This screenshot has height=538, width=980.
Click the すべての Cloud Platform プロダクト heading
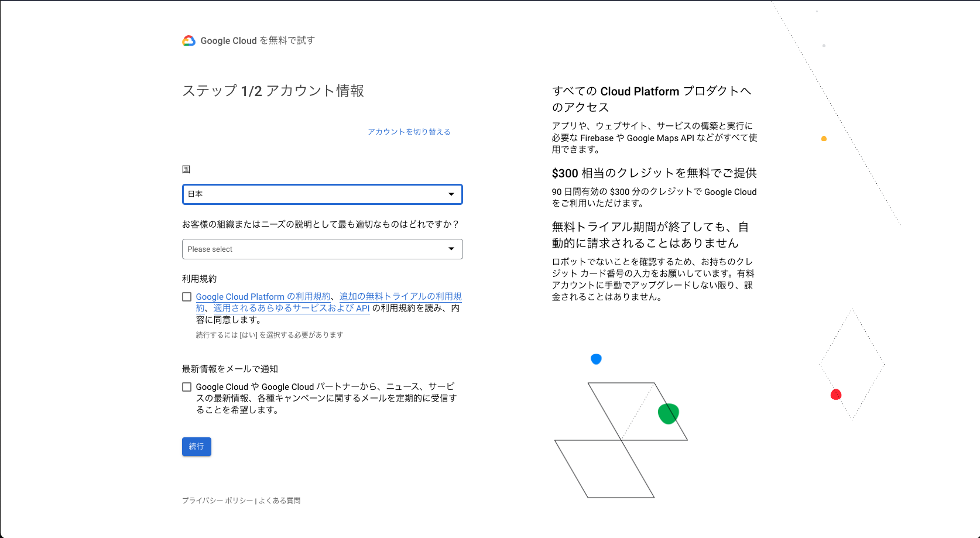point(652,99)
